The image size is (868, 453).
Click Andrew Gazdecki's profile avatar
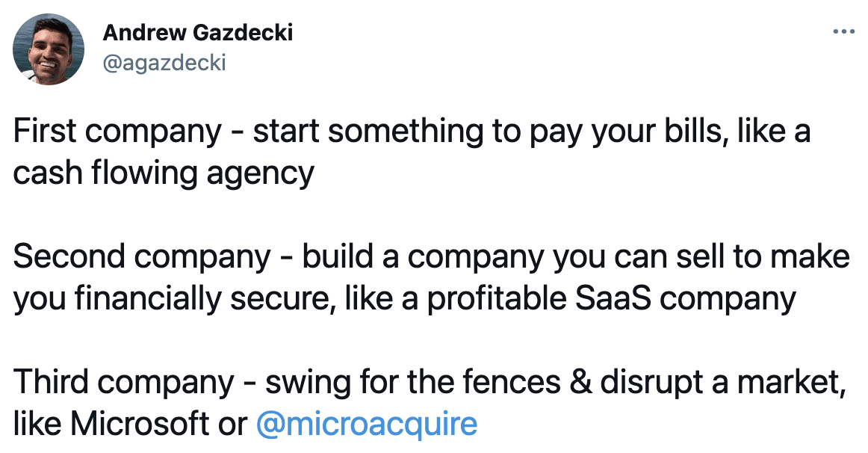click(x=49, y=49)
